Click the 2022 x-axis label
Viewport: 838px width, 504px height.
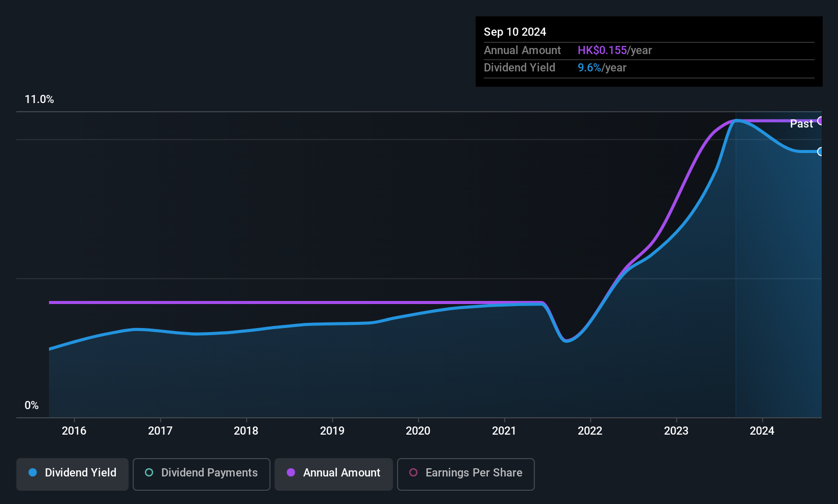pos(590,431)
